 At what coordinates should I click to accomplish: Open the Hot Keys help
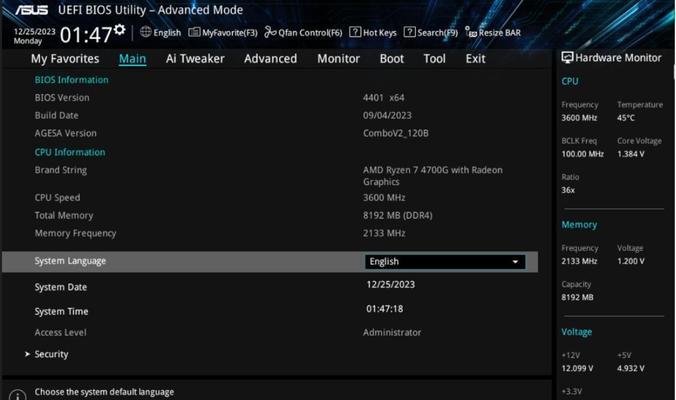coord(373,32)
